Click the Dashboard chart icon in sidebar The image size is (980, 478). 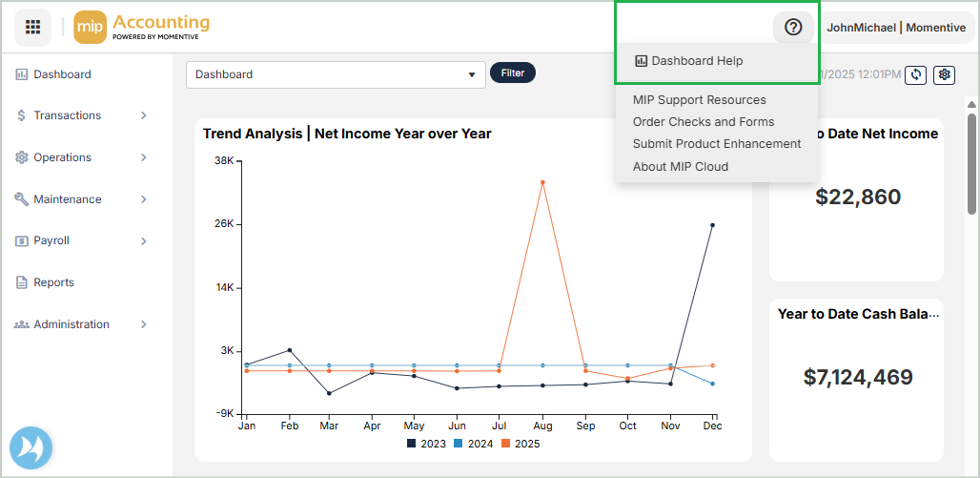[x=21, y=74]
